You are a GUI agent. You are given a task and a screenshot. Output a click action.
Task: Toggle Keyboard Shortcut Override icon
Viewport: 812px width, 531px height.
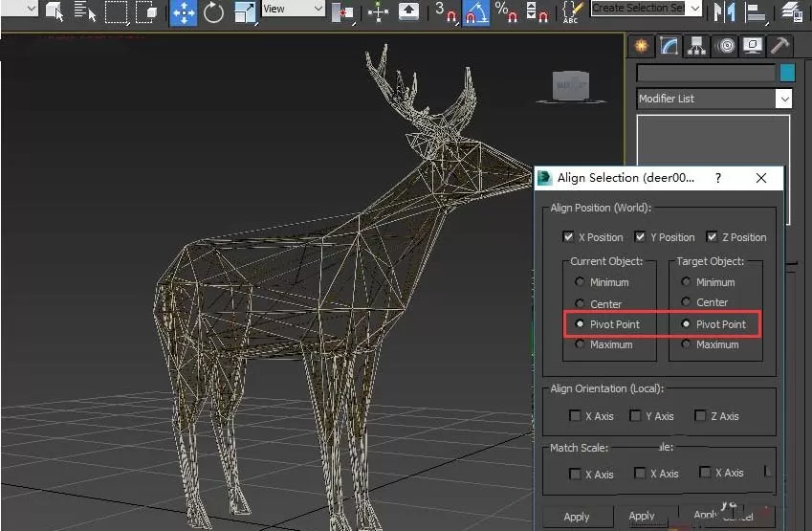coord(408,11)
